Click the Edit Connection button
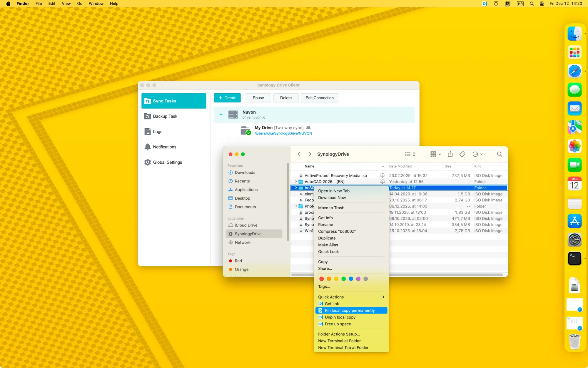The width and height of the screenshot is (588, 368). pos(319,98)
